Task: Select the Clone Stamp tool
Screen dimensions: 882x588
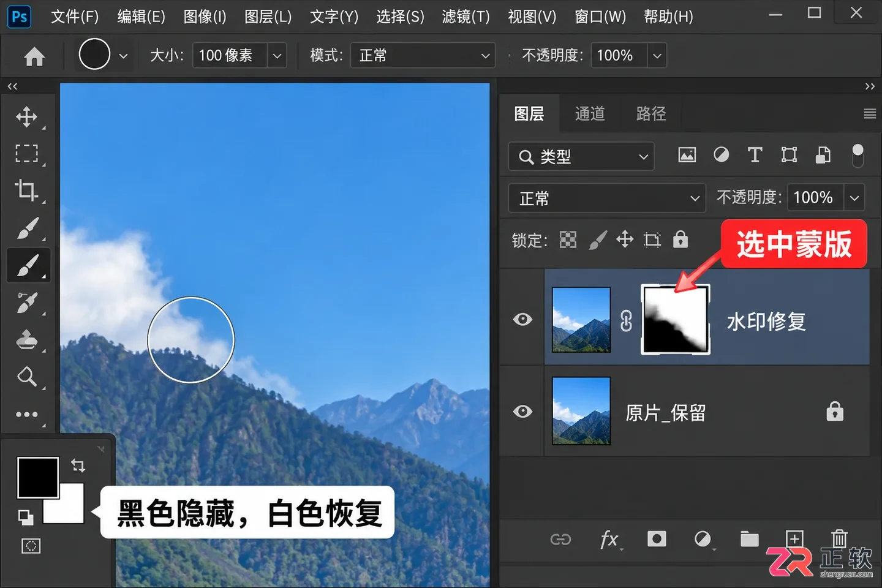Action: pos(26,339)
